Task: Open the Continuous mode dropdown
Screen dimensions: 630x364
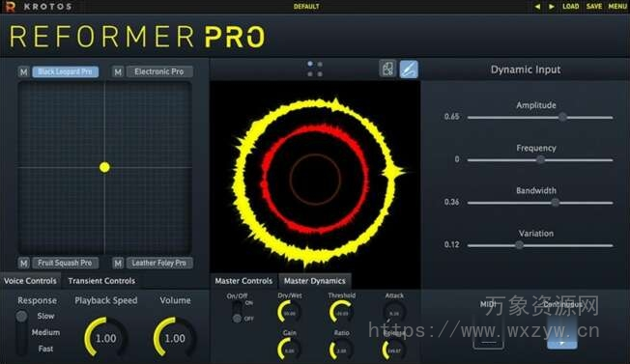Action: 562,332
